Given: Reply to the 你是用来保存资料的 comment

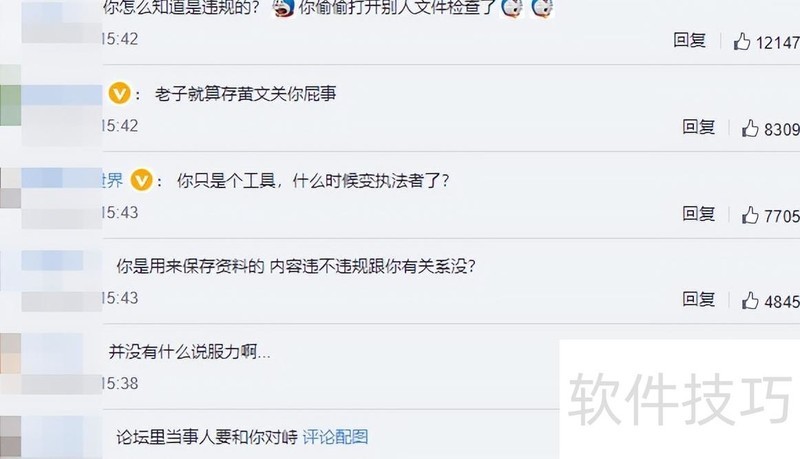Looking at the screenshot, I should coord(698,299).
